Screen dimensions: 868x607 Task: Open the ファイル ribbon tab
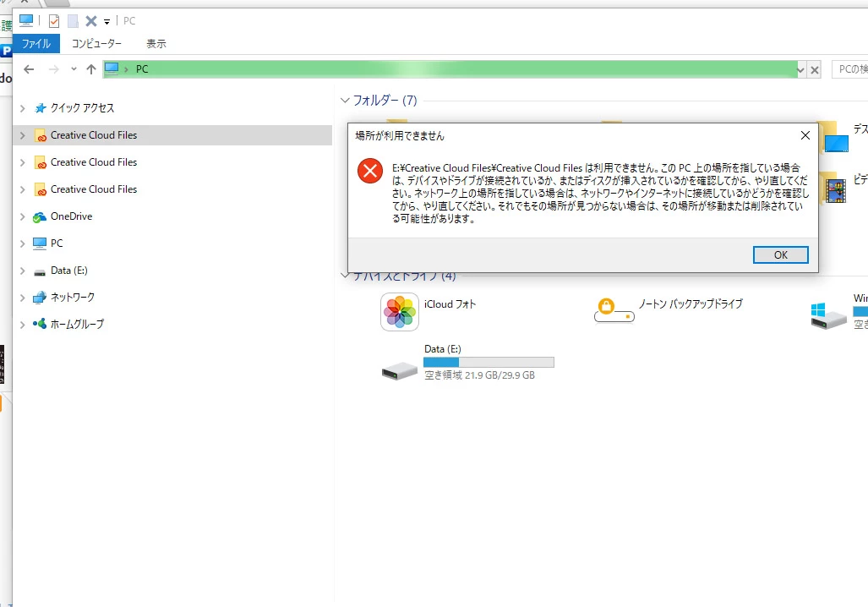point(36,44)
